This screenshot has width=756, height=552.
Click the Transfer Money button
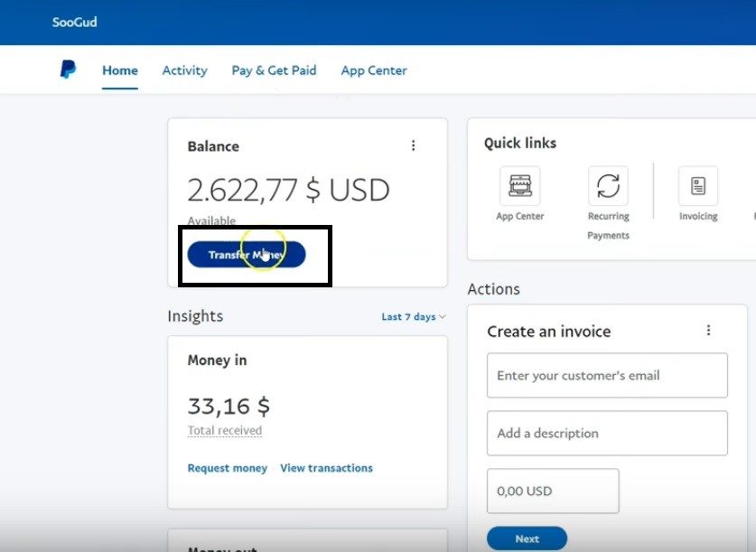(x=247, y=255)
